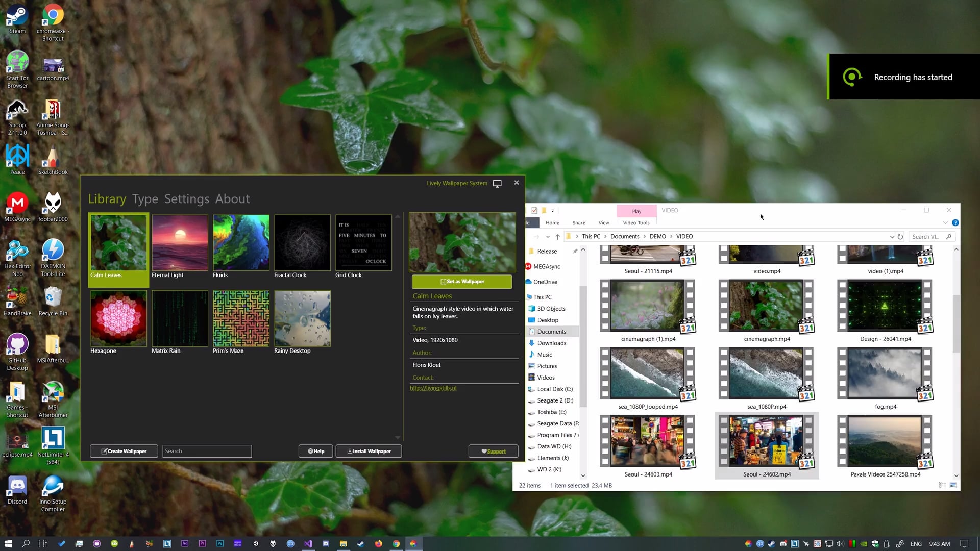This screenshot has width=980, height=551.
Task: Open the foobar2000 desktop icon
Action: [53, 208]
